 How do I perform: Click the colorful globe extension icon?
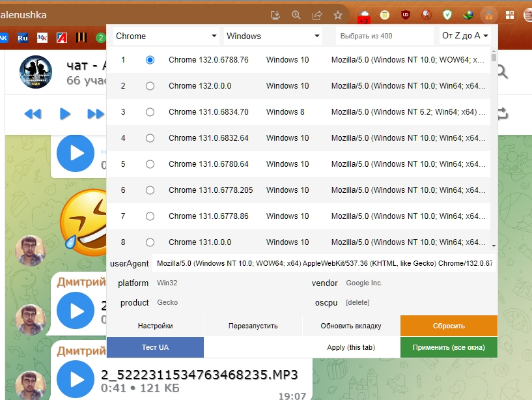tap(468, 15)
